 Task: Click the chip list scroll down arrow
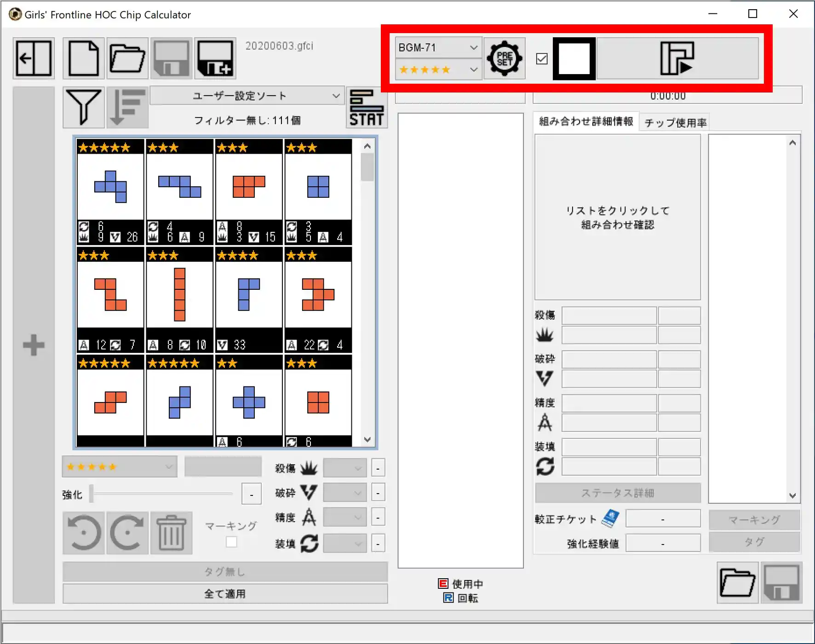(x=367, y=439)
